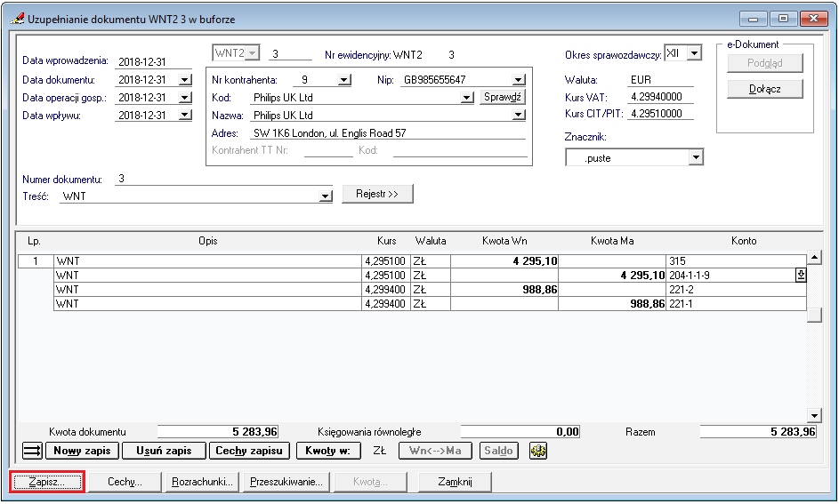Open Przeszukiwanie... dialog

point(286,482)
